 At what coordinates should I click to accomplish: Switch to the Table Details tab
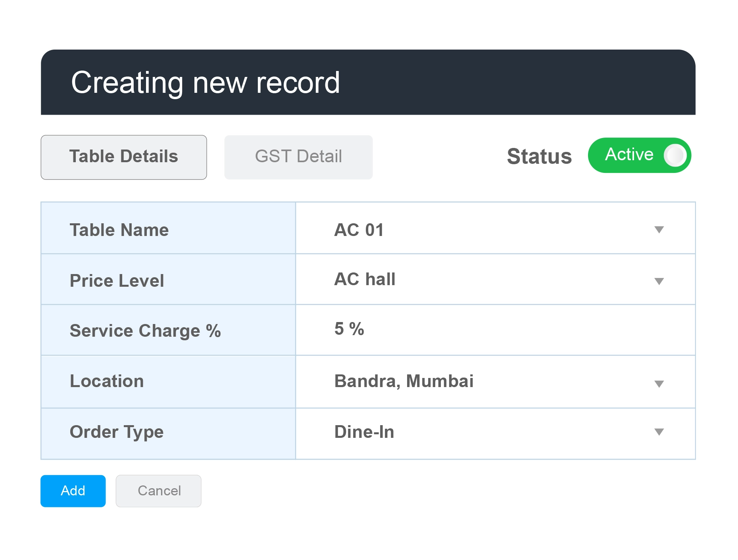(x=123, y=157)
